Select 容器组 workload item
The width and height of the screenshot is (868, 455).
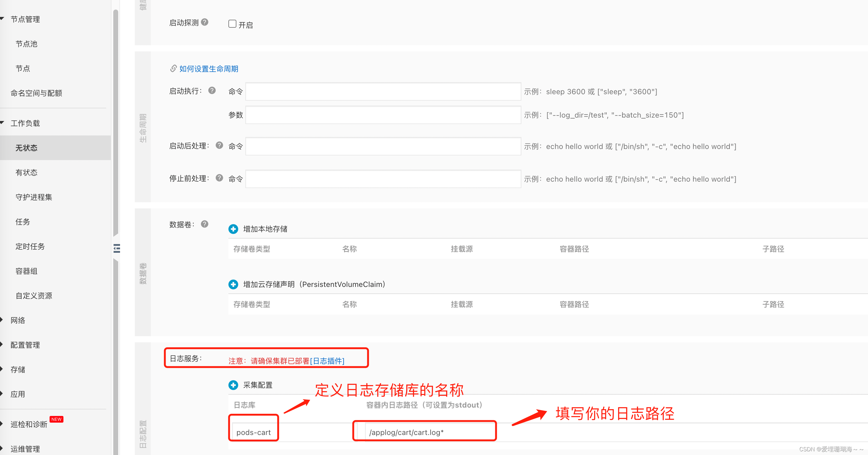[26, 271]
